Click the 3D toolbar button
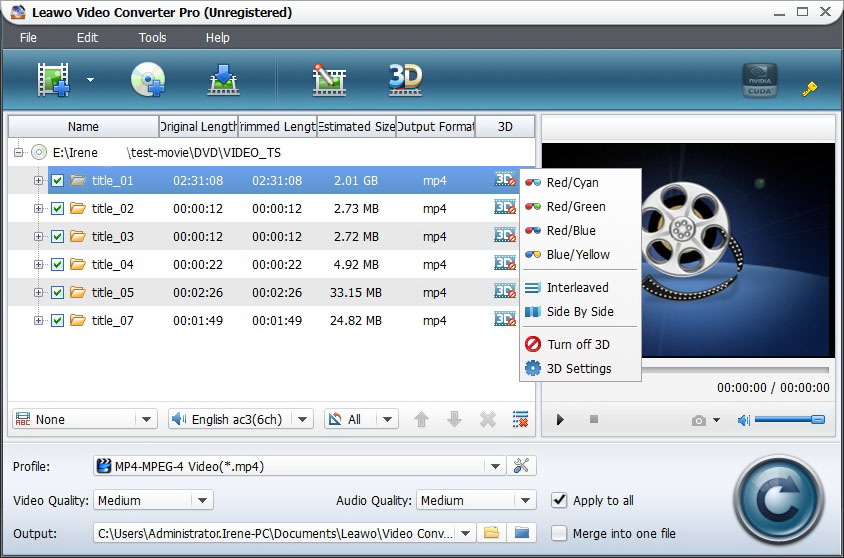Screen dimensions: 844x558 (x=405, y=80)
